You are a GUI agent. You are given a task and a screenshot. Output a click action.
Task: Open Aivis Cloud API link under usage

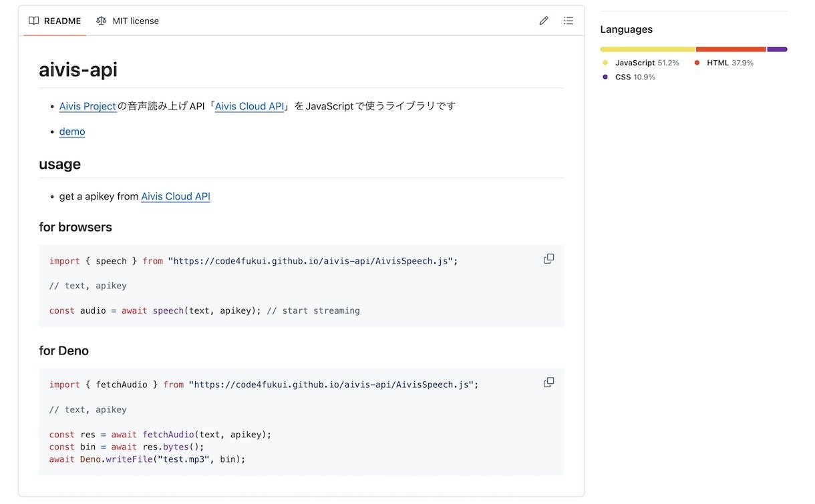[176, 196]
